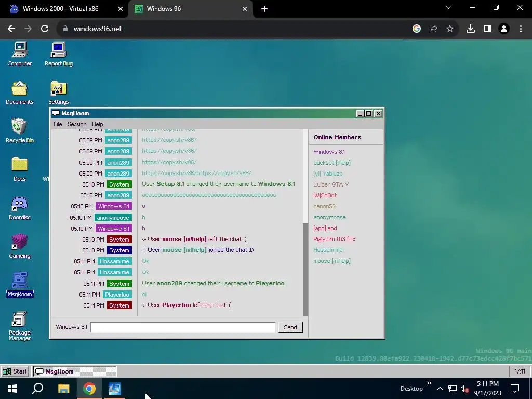This screenshot has height=399, width=532.
Task: Reload the windows96.net page
Action: 45,29
